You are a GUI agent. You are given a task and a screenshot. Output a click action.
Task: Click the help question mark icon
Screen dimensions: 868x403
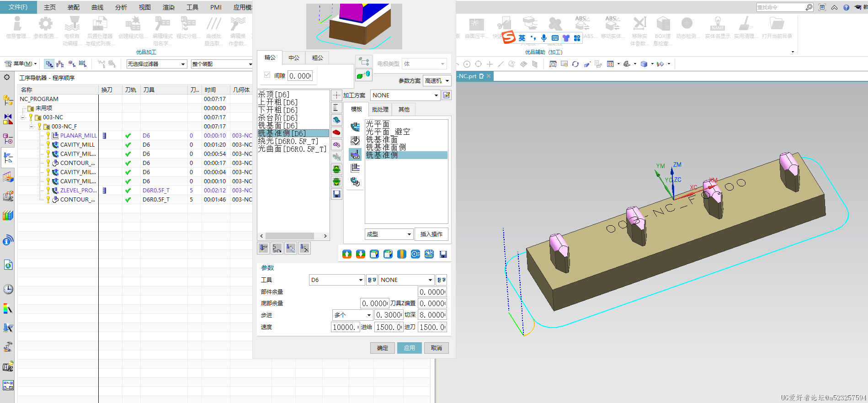pos(846,7)
